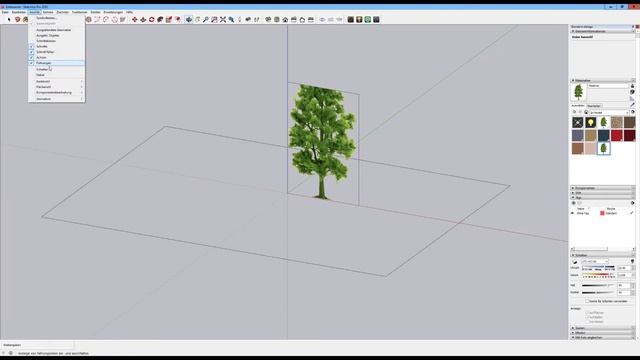Enable Schatten in Ansicht menu
Image resolution: width=640 pixels, height=360 pixels.
click(x=56, y=69)
